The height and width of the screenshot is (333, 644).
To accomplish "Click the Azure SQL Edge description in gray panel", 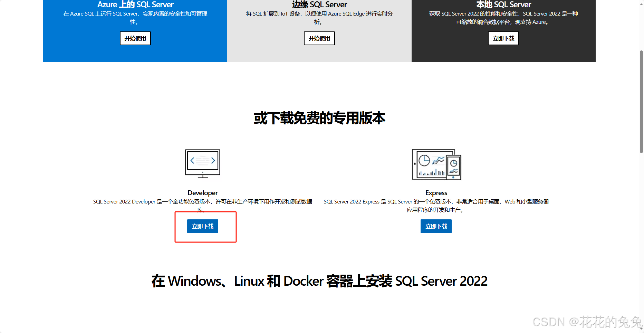I will (x=319, y=18).
